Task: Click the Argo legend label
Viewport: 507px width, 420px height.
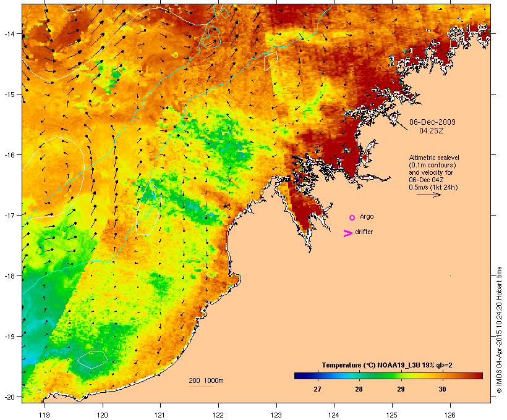Action: (x=367, y=216)
